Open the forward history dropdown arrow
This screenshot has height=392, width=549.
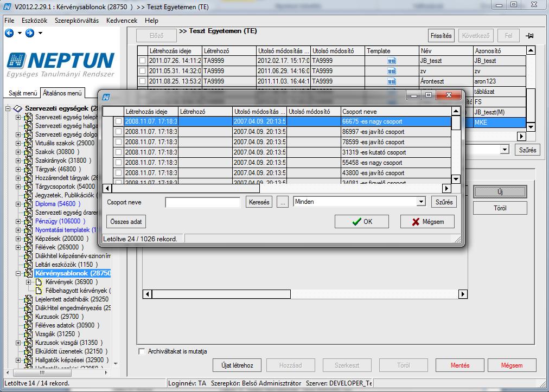click(40, 33)
